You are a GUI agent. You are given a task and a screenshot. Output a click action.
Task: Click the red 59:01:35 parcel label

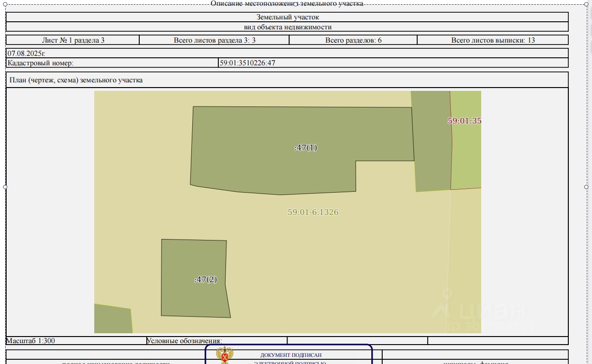click(x=464, y=121)
